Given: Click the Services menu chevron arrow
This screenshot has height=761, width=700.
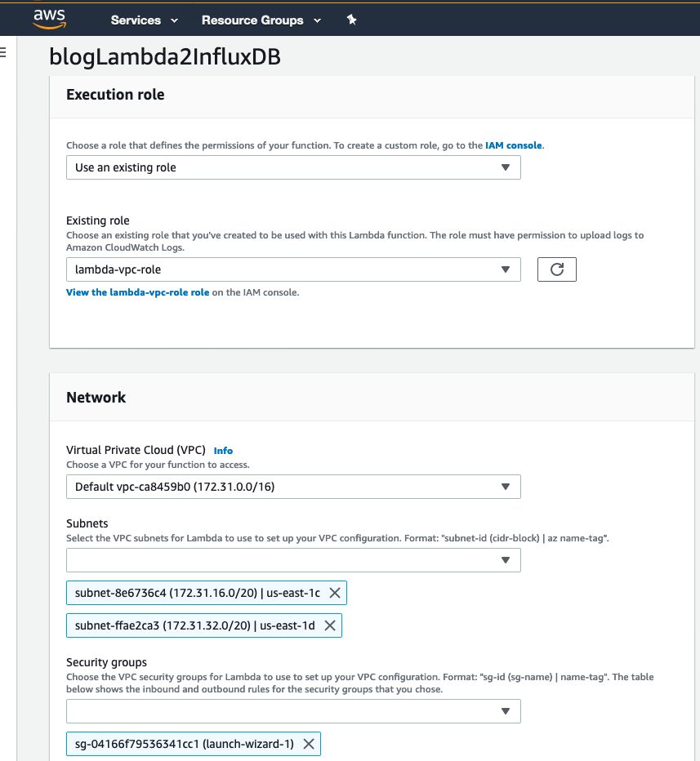Looking at the screenshot, I should click(x=174, y=20).
